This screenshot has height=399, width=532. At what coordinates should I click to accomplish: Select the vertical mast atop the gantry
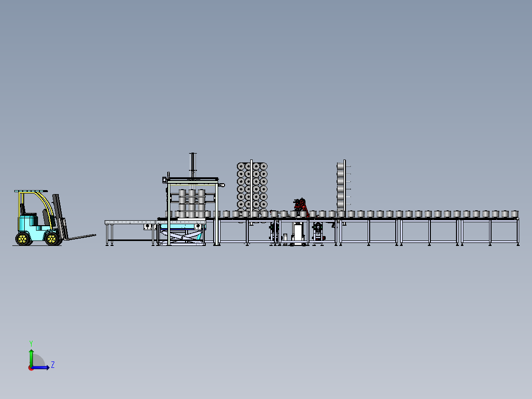(192, 165)
